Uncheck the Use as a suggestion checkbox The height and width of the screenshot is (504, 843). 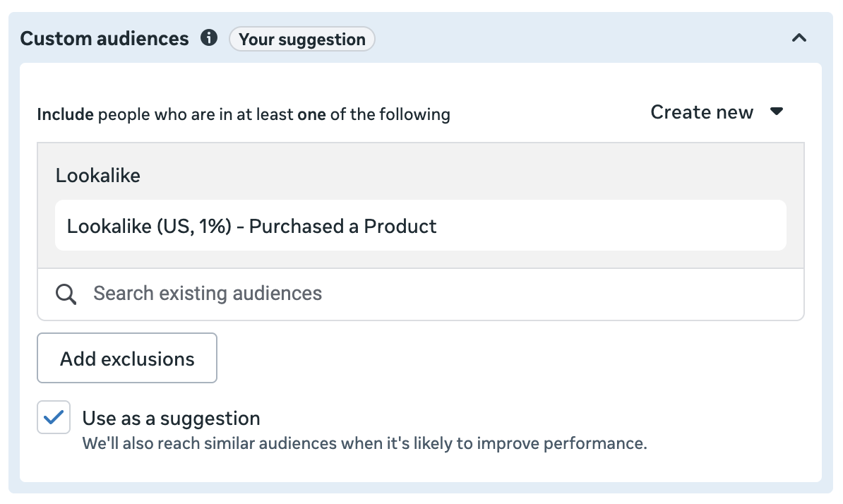tap(54, 418)
